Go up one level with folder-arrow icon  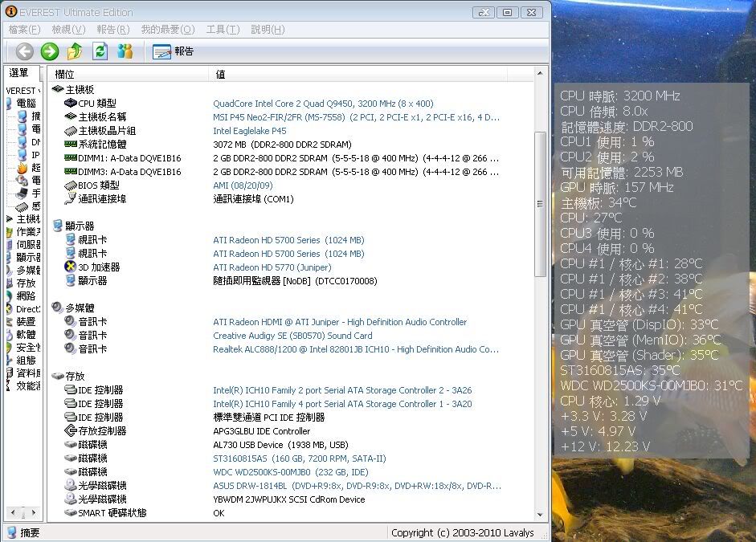pyautogui.click(x=75, y=51)
